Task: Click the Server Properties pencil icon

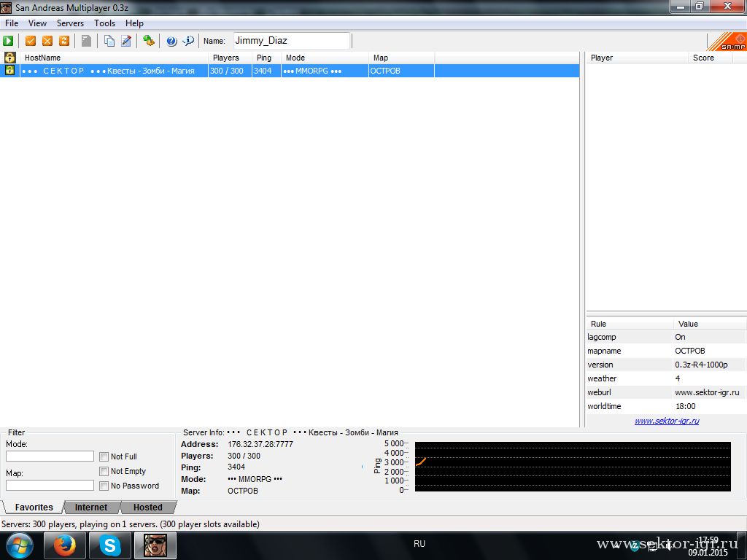Action: [125, 41]
